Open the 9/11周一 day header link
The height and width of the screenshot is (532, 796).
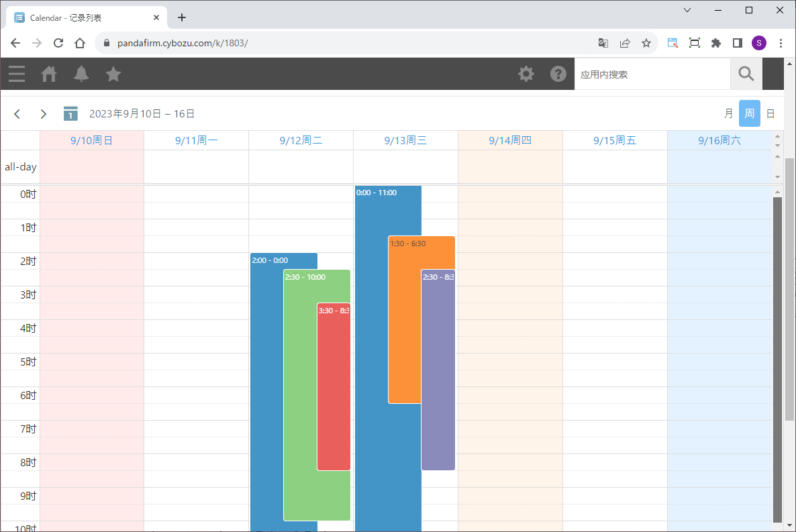tap(196, 141)
